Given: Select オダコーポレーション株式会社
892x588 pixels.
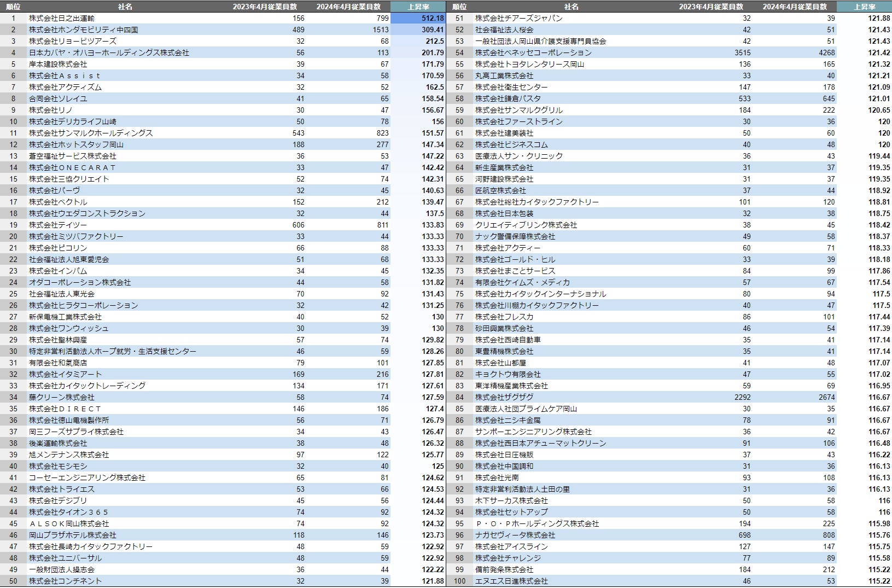Looking at the screenshot, I should point(80,282).
